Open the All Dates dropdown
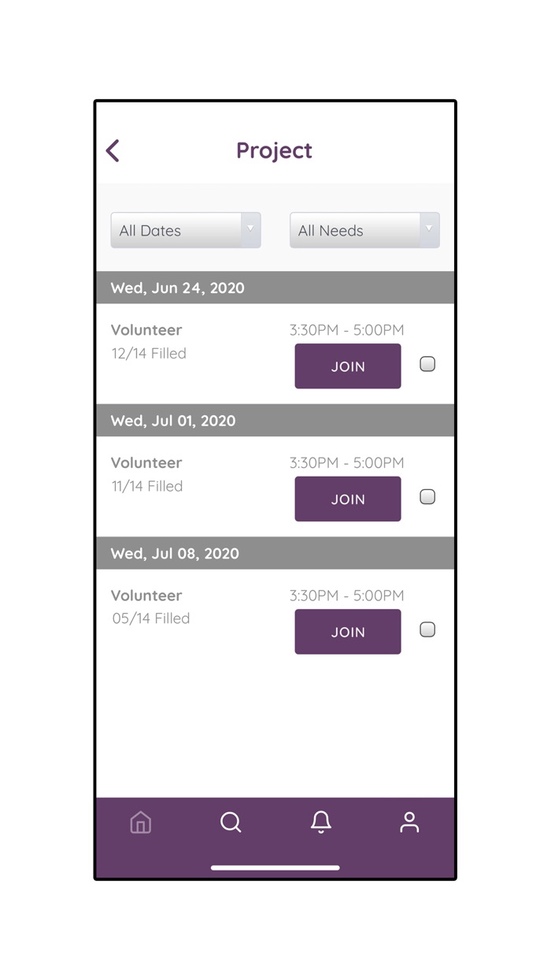This screenshot has width=551, height=980. tap(176, 231)
